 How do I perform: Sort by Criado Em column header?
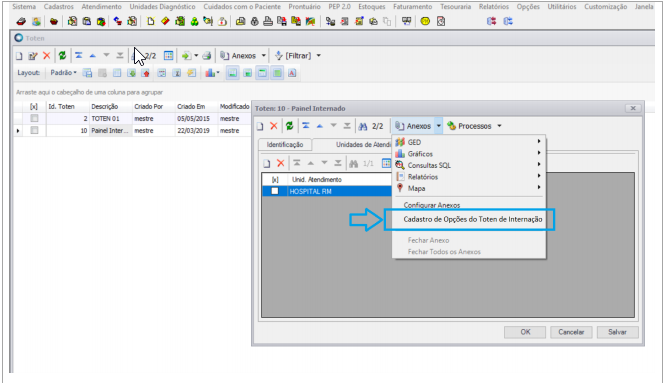point(196,107)
